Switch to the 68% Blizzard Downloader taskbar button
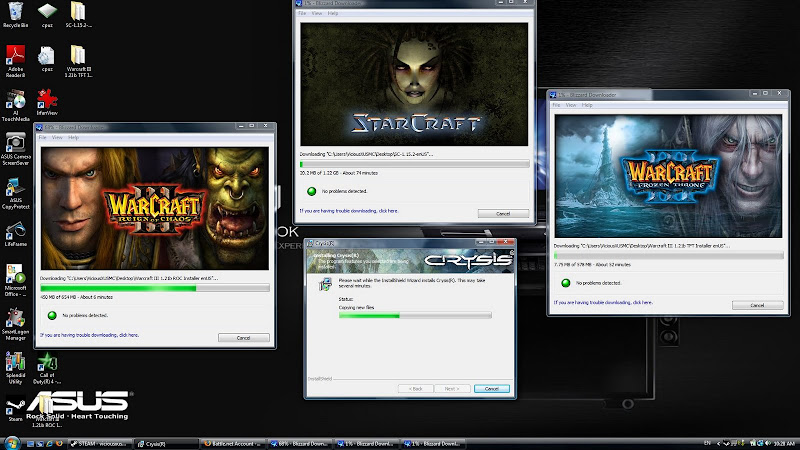Screen dimensions: 800x450 point(300,444)
